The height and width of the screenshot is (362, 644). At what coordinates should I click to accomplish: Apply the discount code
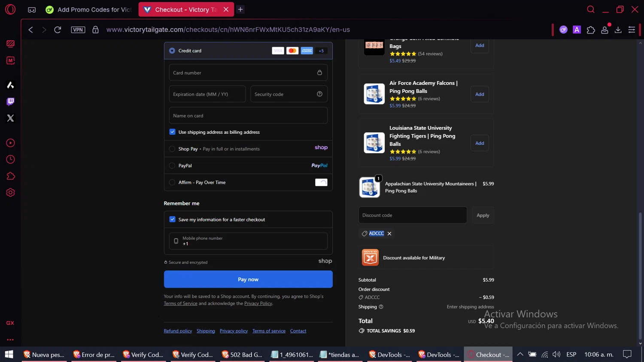point(483,215)
